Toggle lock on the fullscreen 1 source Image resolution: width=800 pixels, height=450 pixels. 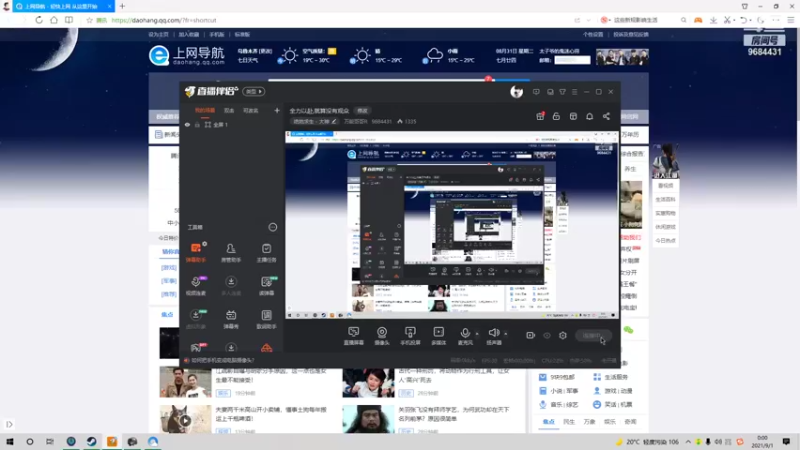pos(197,124)
